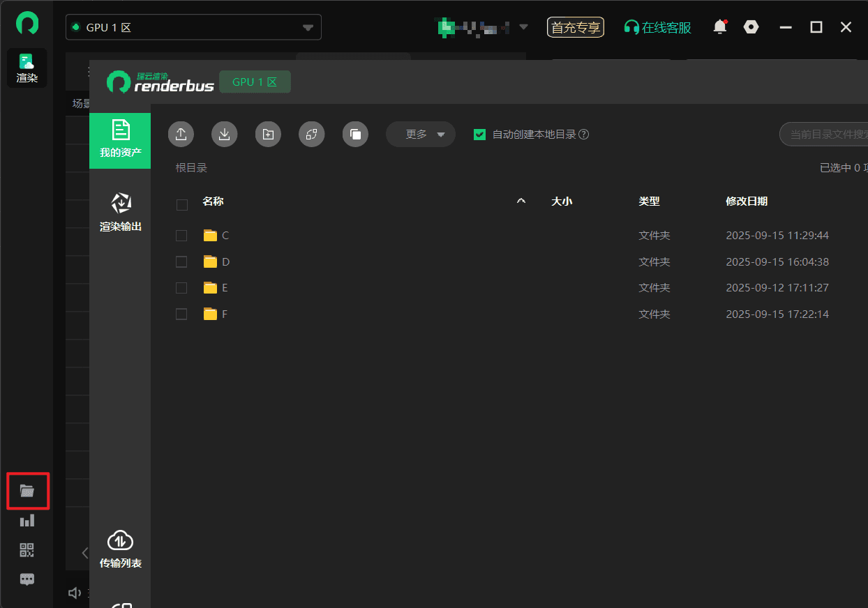Toggle the select-all checkbox beside 名称
The height and width of the screenshot is (608, 868).
(x=181, y=204)
